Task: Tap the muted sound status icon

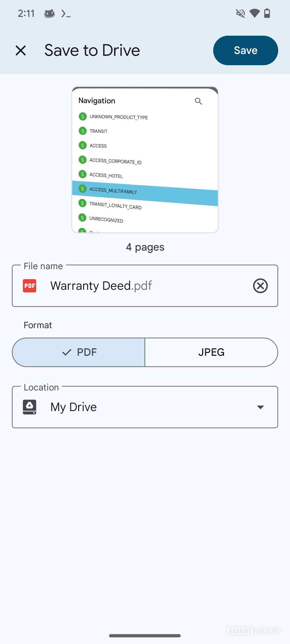Action: point(240,13)
